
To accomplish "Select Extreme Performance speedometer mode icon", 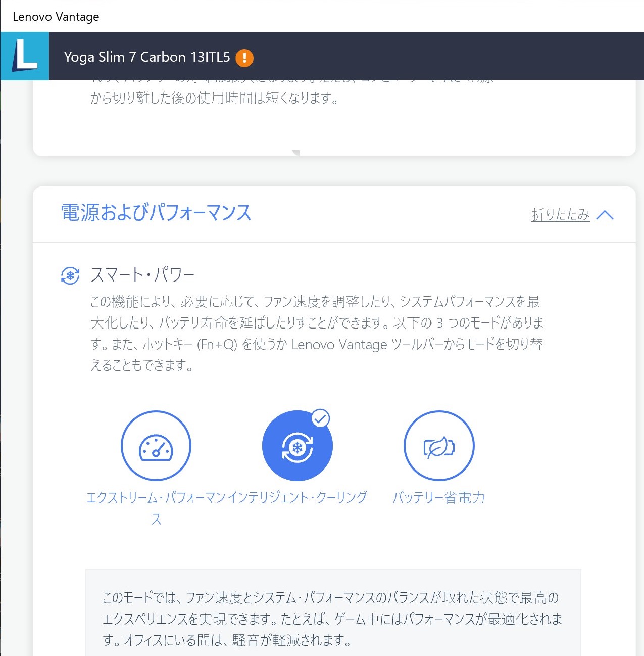I will click(156, 446).
